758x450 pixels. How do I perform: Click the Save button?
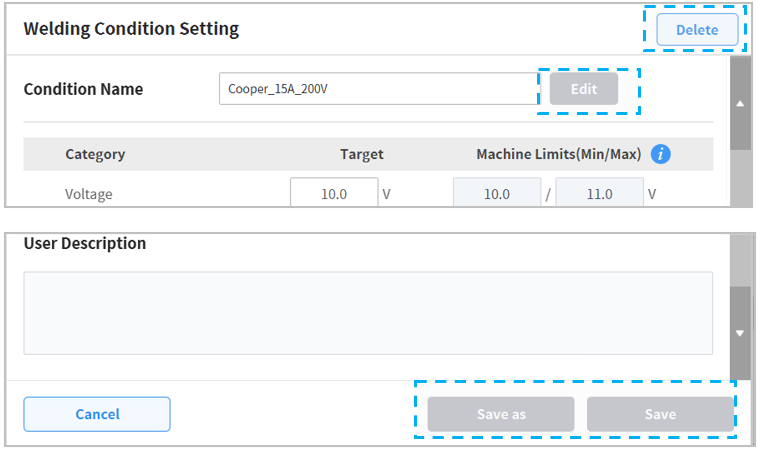(660, 414)
